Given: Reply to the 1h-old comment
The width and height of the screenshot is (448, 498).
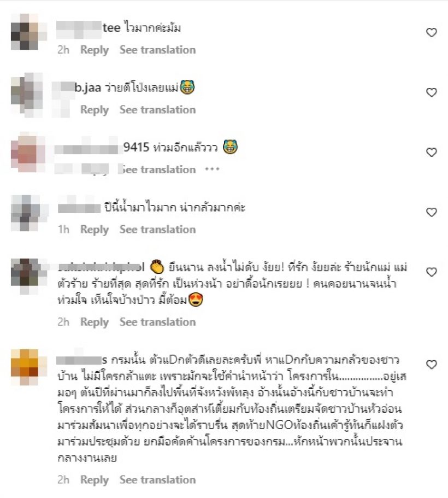Looking at the screenshot, I should pos(95,229).
